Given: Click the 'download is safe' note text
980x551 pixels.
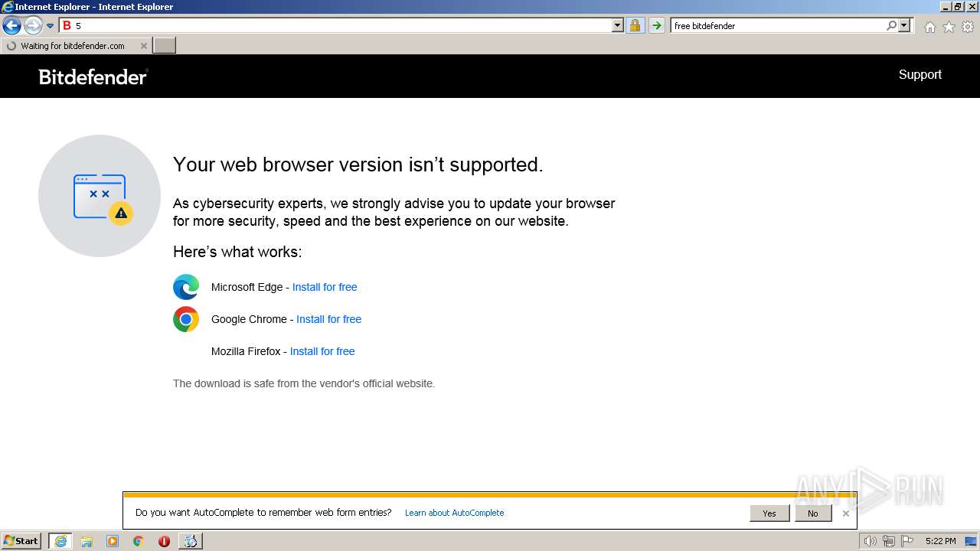Looking at the screenshot, I should click(x=304, y=383).
